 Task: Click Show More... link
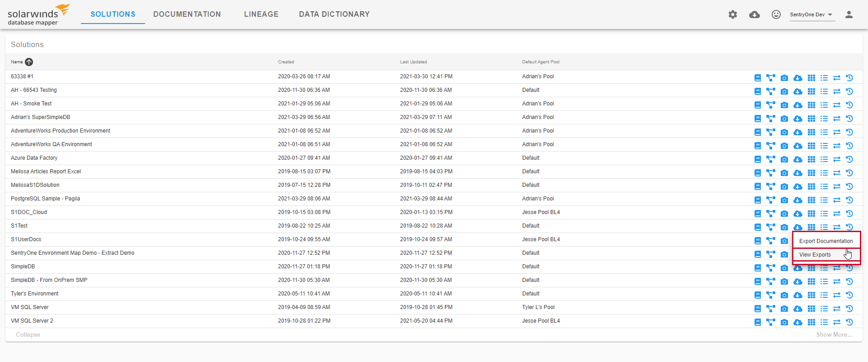834,335
